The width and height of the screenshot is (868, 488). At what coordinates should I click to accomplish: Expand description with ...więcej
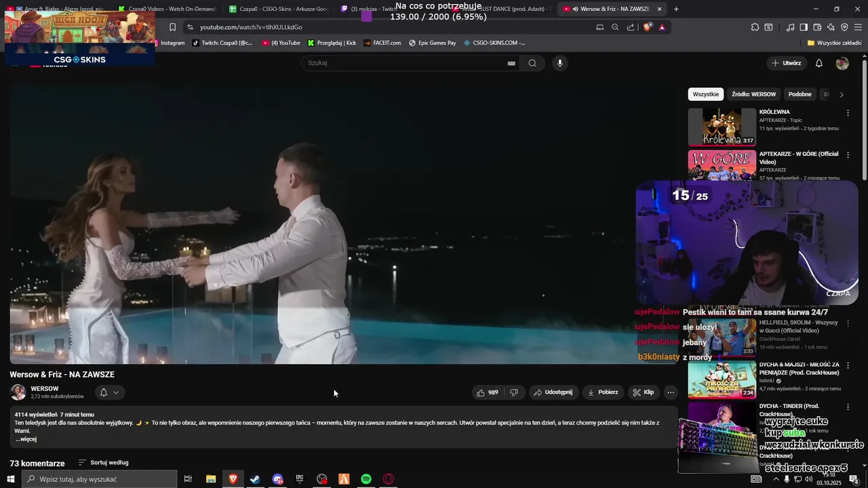[x=26, y=439]
